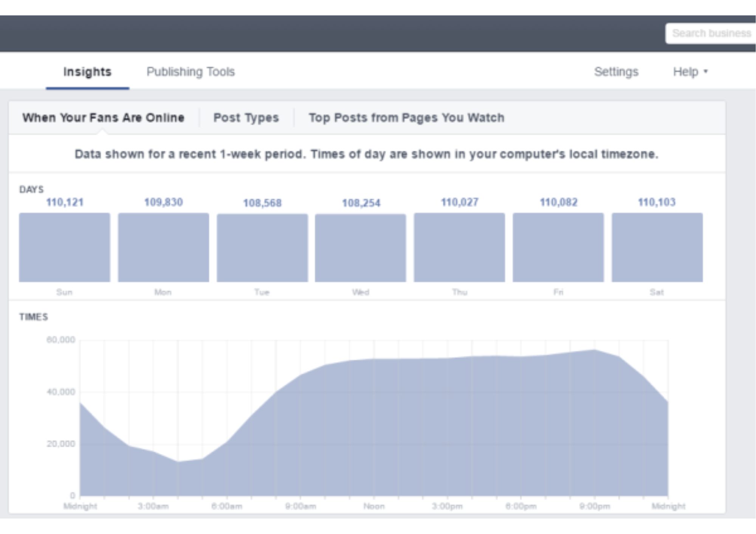Click the 6:00am label on Times axis
Viewport: 756px width, 534px height.
(227, 506)
